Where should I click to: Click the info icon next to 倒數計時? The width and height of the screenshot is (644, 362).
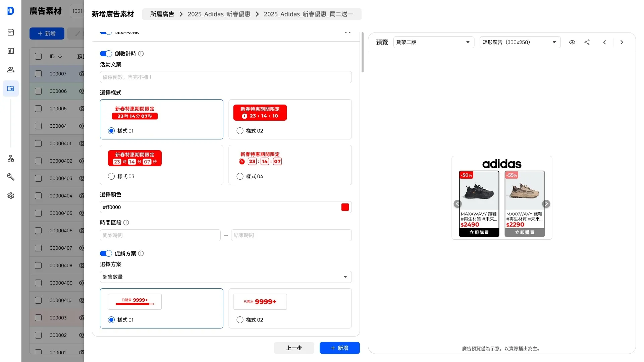click(x=141, y=54)
